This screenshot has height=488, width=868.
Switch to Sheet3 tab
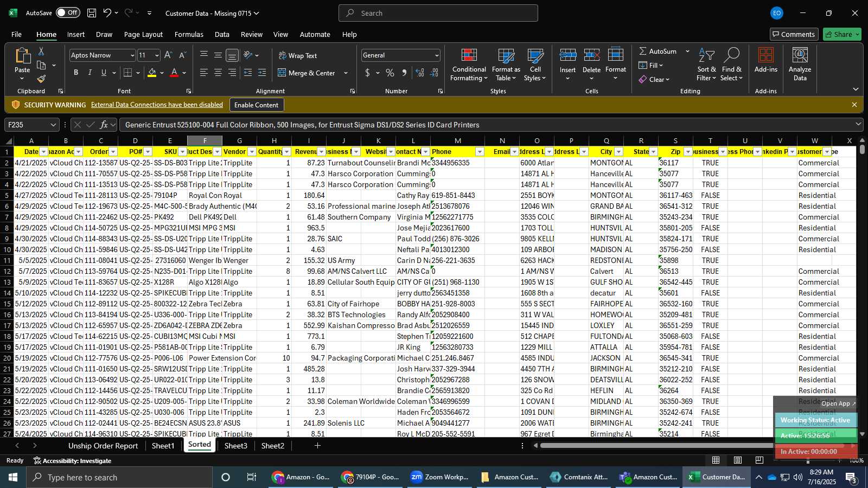coord(235,446)
